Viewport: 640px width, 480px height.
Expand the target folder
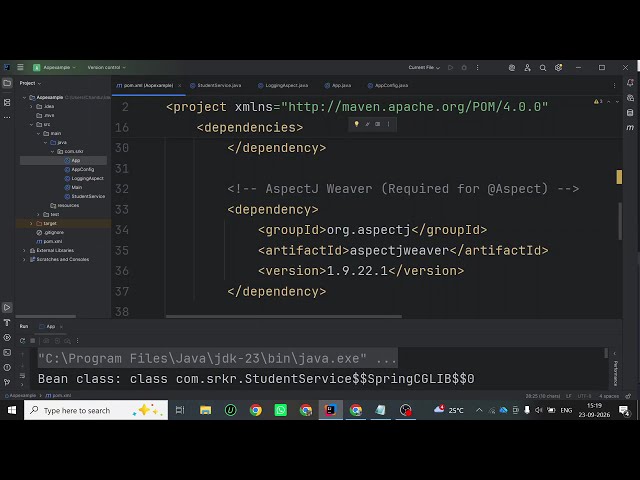click(x=31, y=223)
